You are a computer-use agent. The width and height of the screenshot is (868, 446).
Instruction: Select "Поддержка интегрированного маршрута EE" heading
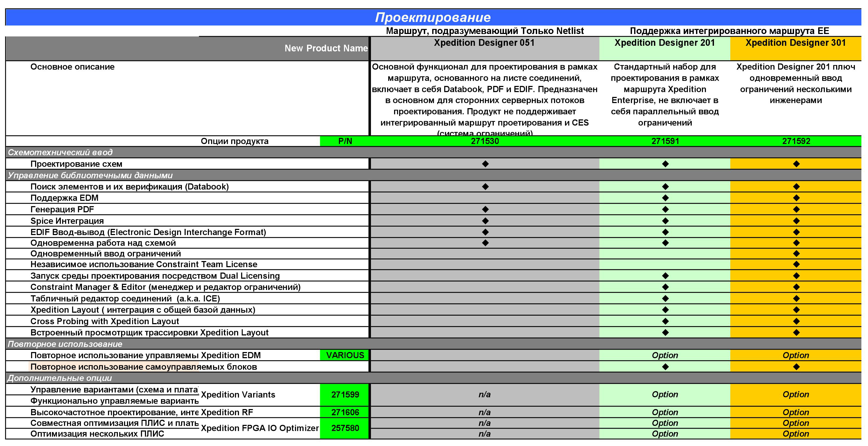point(729,31)
